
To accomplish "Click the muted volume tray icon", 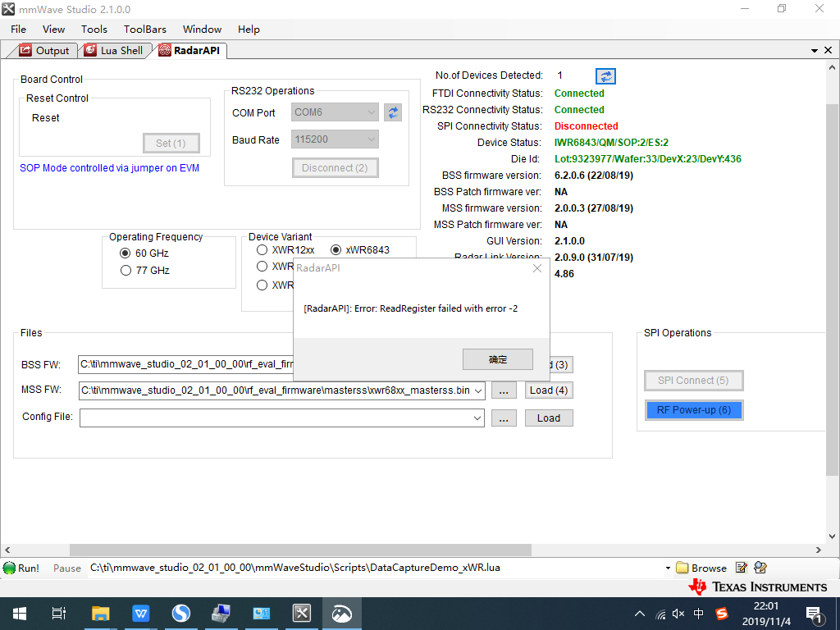I will [x=678, y=614].
